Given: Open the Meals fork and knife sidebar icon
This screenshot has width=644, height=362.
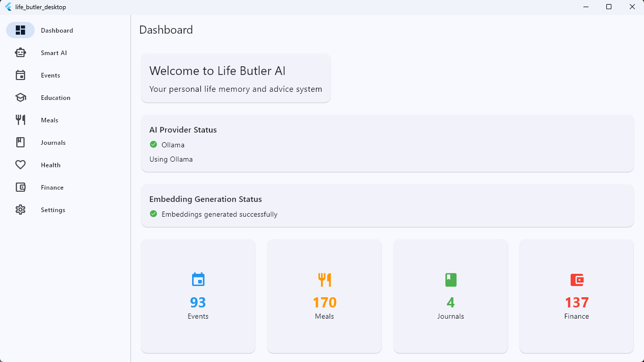Looking at the screenshot, I should [20, 120].
